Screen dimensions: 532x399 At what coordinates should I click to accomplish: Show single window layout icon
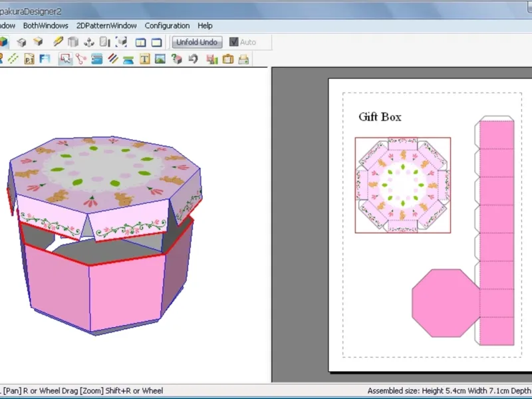tap(156, 43)
